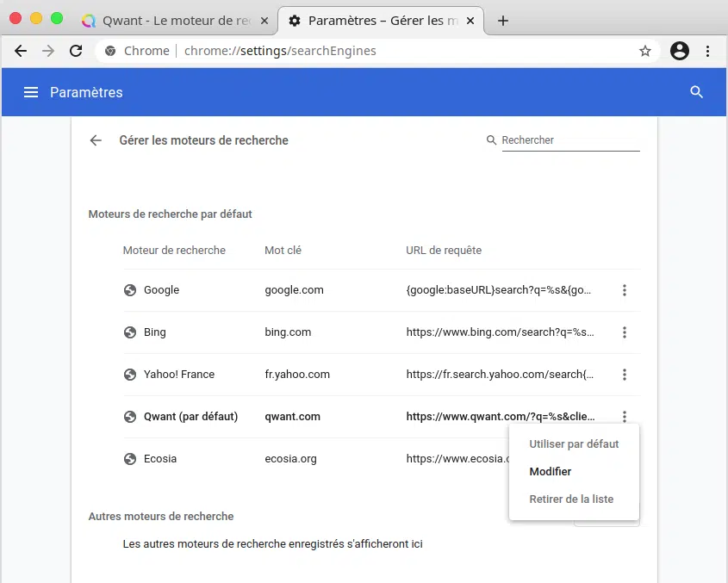The height and width of the screenshot is (583, 728).
Task: Click the Google engine name
Action: (161, 290)
